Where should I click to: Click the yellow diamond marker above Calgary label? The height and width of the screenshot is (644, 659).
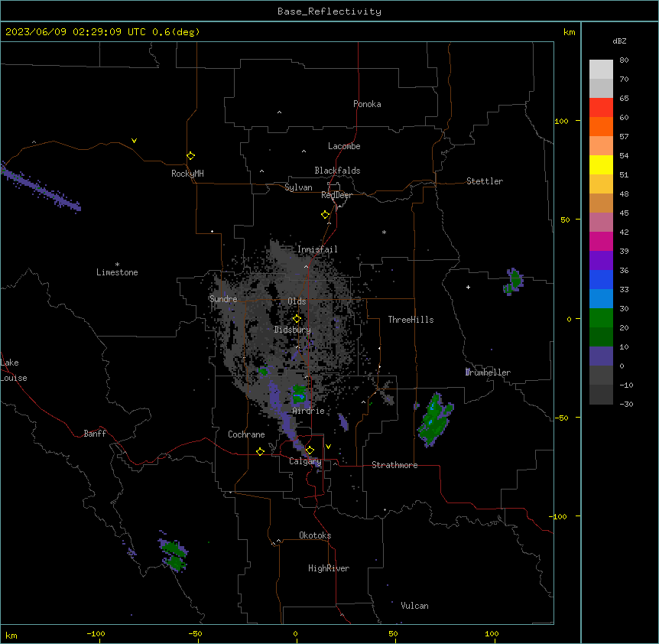coord(310,450)
